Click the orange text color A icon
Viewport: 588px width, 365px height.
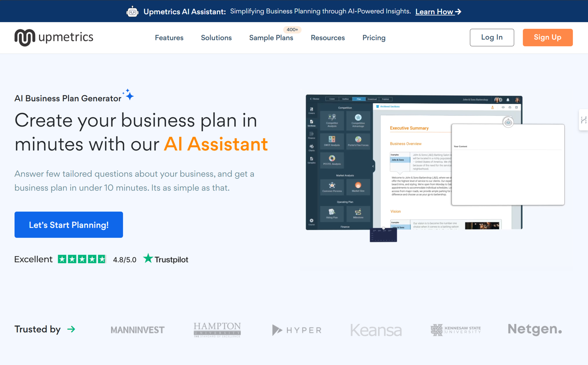(492, 107)
